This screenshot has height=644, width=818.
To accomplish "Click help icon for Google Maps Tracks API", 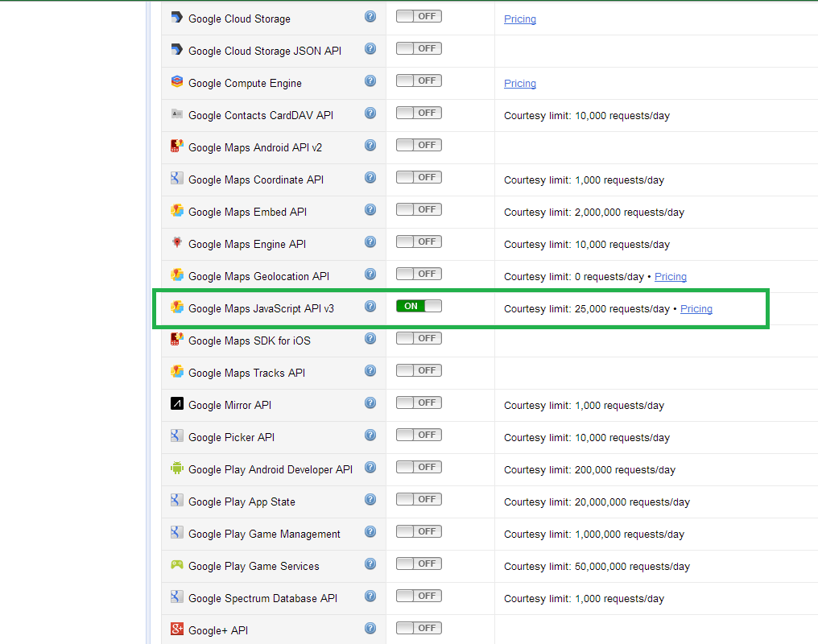I will pos(370,371).
